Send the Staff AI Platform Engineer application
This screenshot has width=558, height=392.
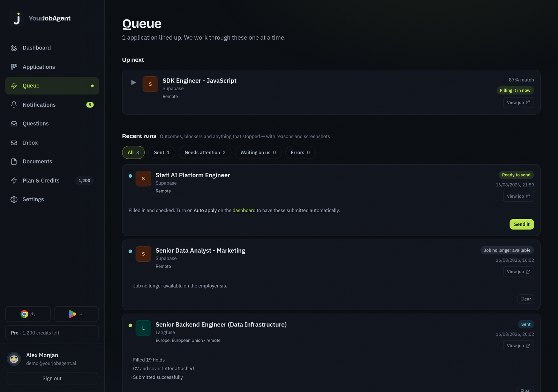click(x=522, y=224)
